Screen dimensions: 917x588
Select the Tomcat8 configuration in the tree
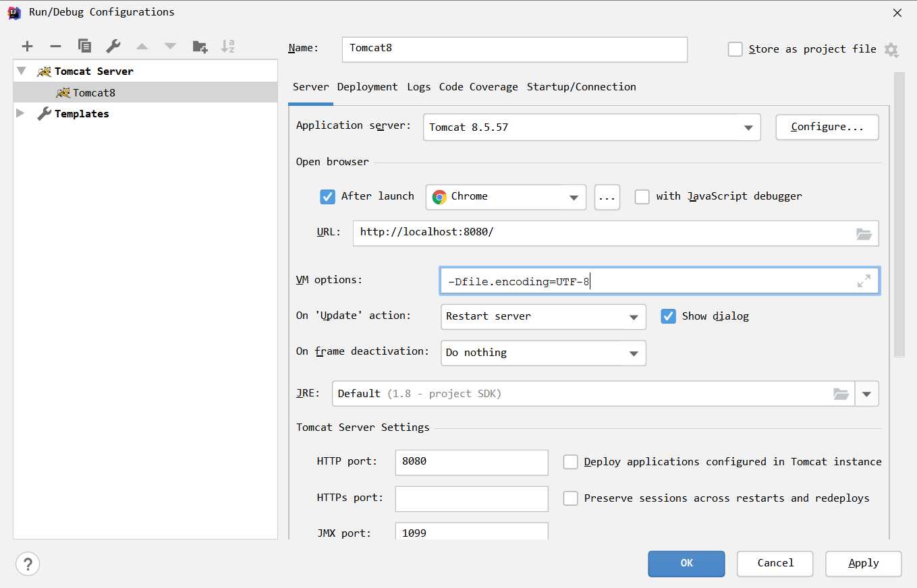[145, 93]
